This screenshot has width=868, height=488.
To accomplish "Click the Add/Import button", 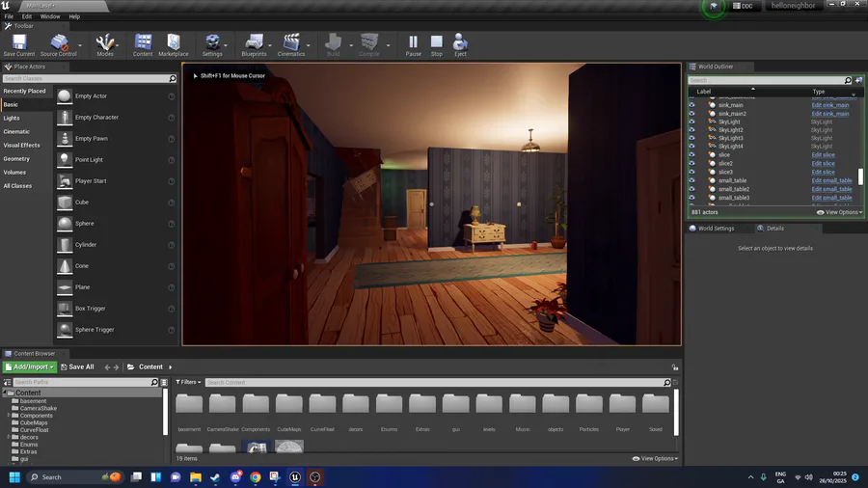I will 29,366.
